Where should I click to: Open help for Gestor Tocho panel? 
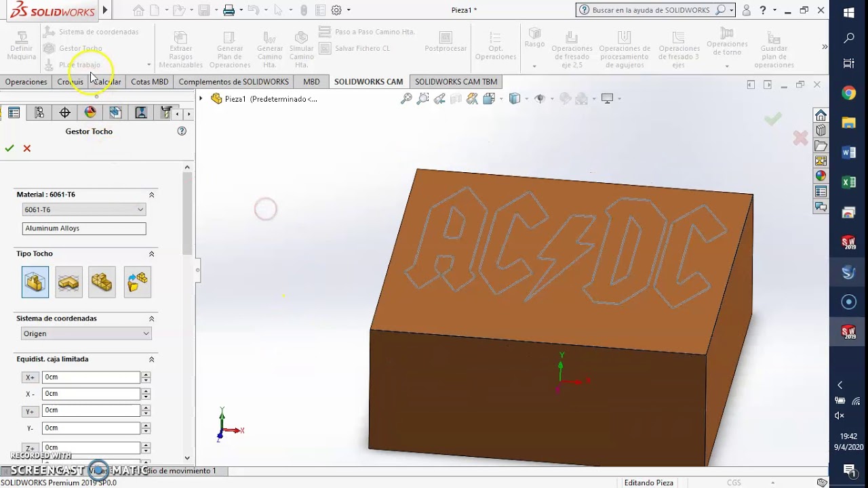click(182, 131)
